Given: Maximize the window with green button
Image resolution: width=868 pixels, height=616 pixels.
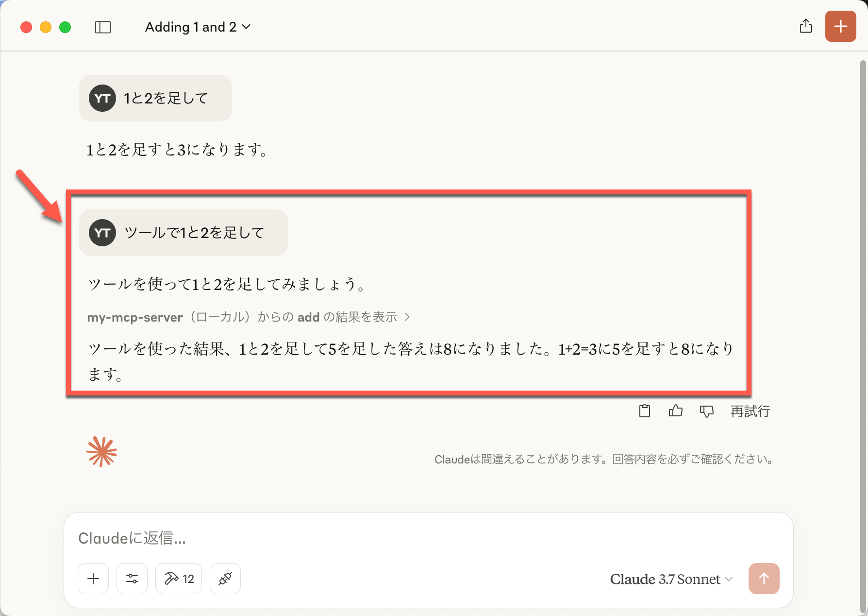Looking at the screenshot, I should pyautogui.click(x=65, y=27).
